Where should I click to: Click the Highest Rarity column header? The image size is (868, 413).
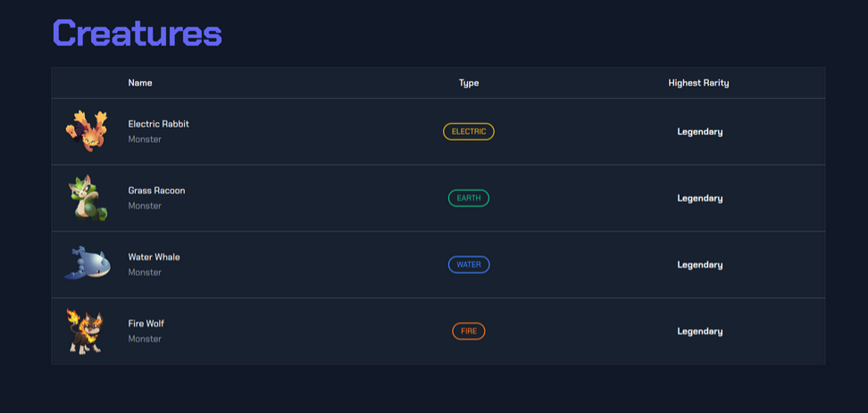(x=699, y=83)
